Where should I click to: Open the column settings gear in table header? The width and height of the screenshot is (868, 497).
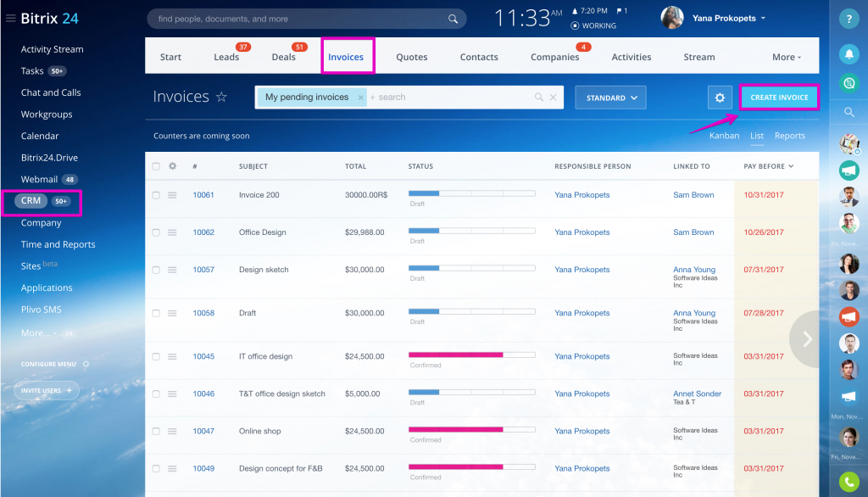click(173, 166)
